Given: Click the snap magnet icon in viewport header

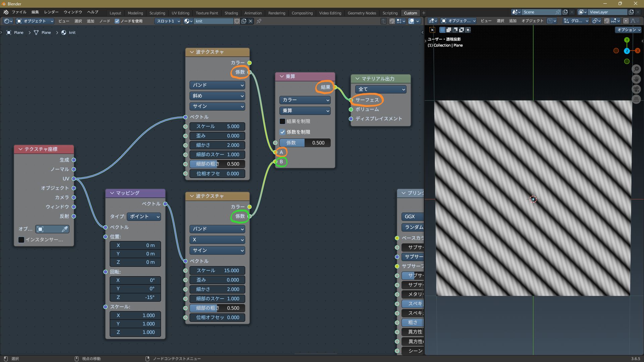Looking at the screenshot, I should (x=606, y=21).
